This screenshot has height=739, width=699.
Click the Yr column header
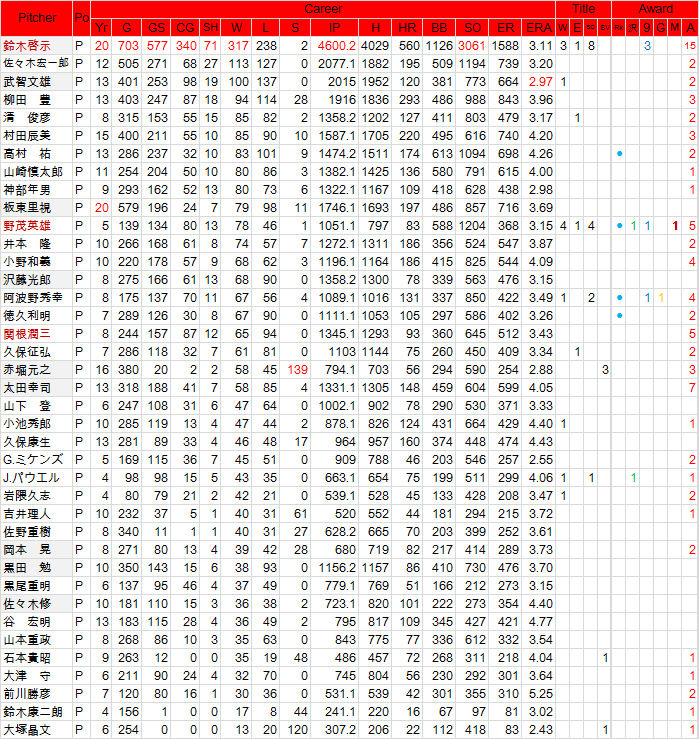(101, 28)
